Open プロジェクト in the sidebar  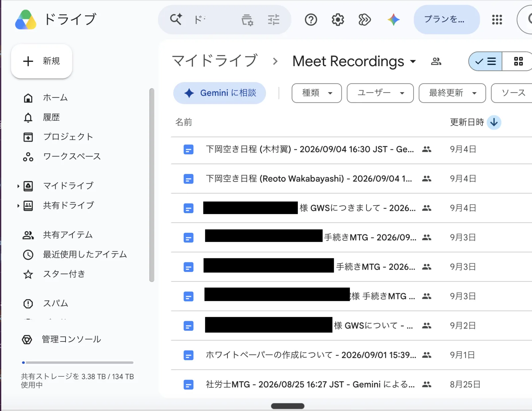tap(68, 137)
